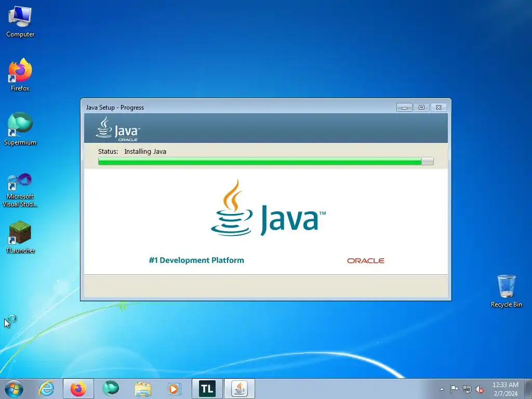Screen dimensions: 532x399
Task: Select the Supermium desktop shortcut
Action: pyautogui.click(x=20, y=129)
